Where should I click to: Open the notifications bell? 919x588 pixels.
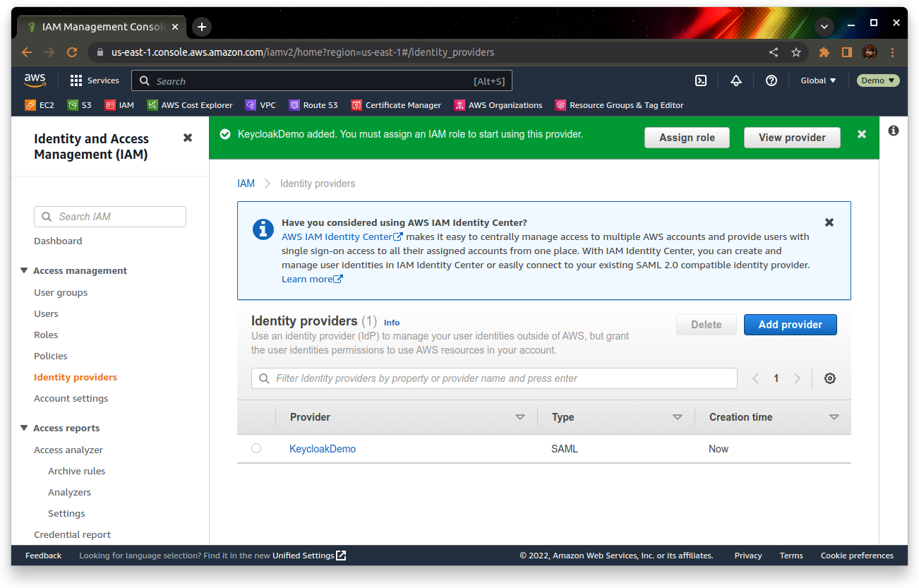[x=736, y=80]
